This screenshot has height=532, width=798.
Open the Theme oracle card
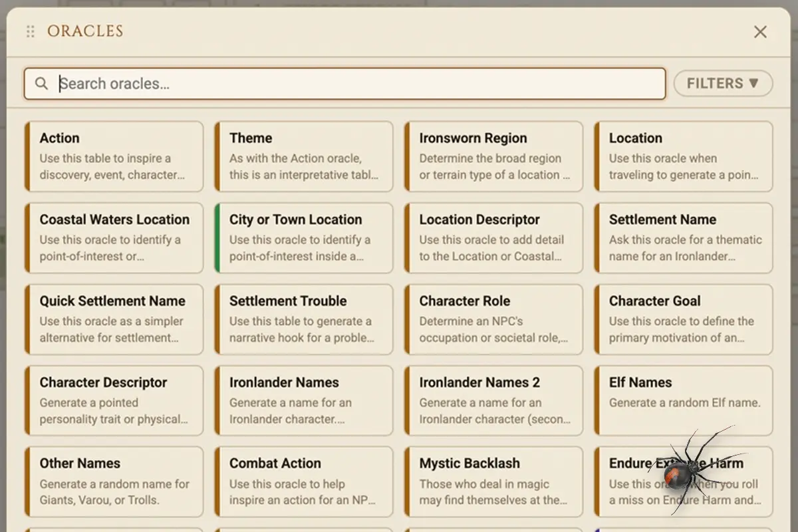tap(304, 156)
